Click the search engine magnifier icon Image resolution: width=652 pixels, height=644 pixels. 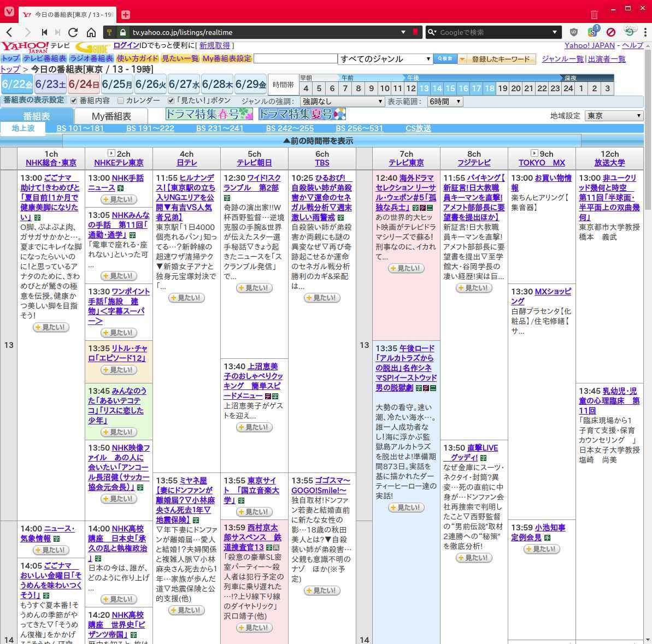click(432, 32)
